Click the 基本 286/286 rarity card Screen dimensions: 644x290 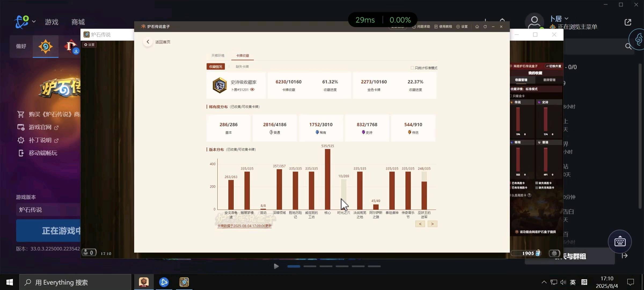click(229, 128)
